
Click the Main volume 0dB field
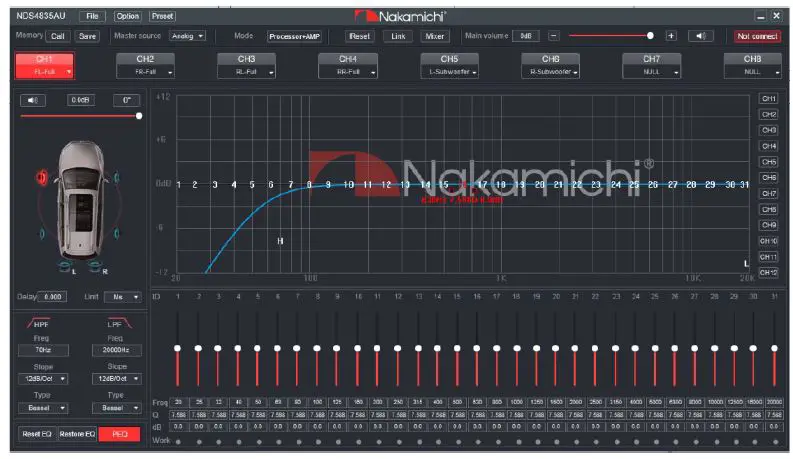coord(526,36)
